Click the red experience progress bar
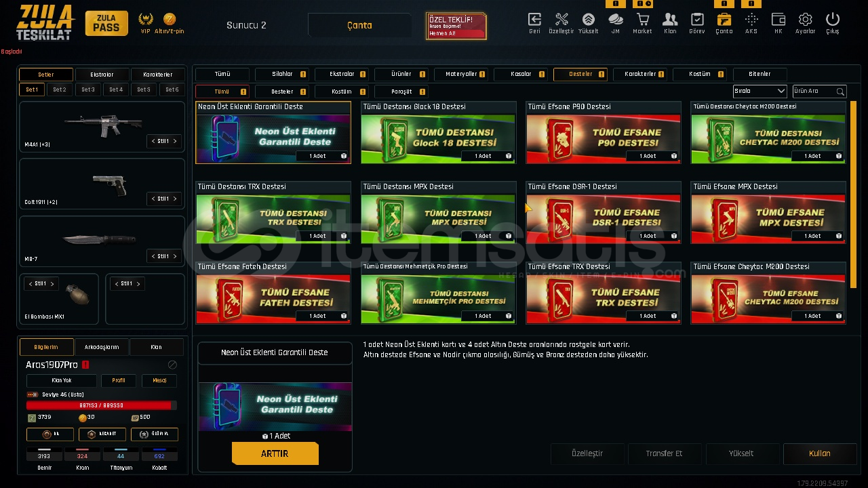This screenshot has width=868, height=488. 102,405
